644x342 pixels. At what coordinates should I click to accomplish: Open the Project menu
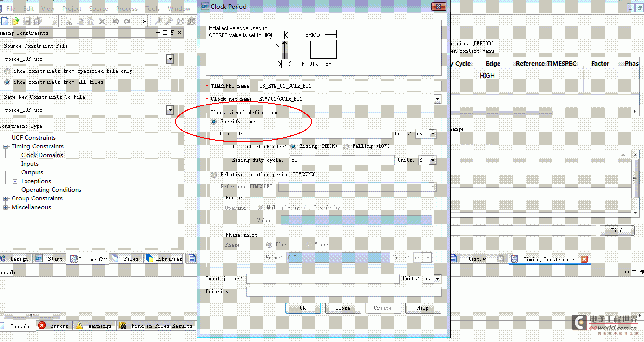point(72,8)
